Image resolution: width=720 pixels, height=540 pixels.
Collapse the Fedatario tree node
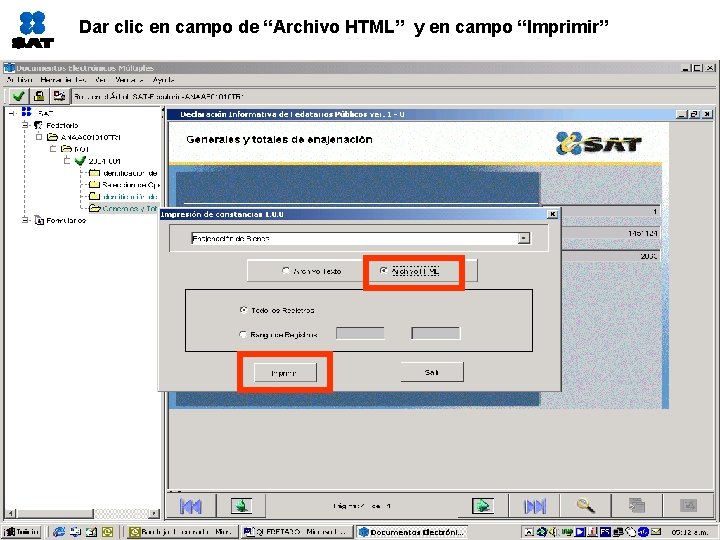tap(25, 125)
